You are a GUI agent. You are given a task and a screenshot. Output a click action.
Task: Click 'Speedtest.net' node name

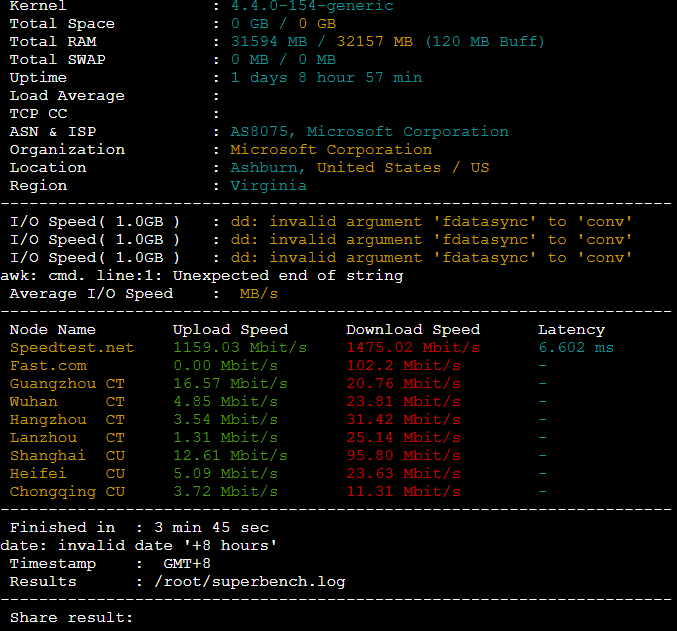(x=72, y=348)
